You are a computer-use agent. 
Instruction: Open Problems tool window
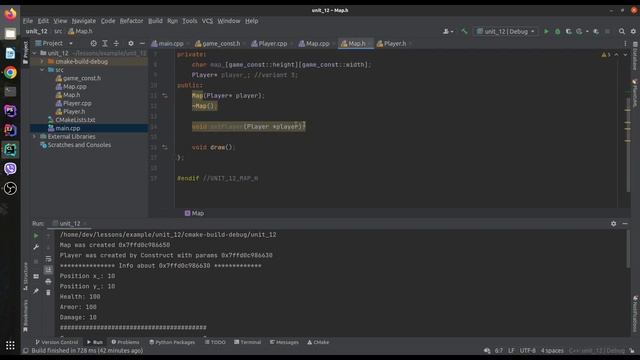click(125, 342)
